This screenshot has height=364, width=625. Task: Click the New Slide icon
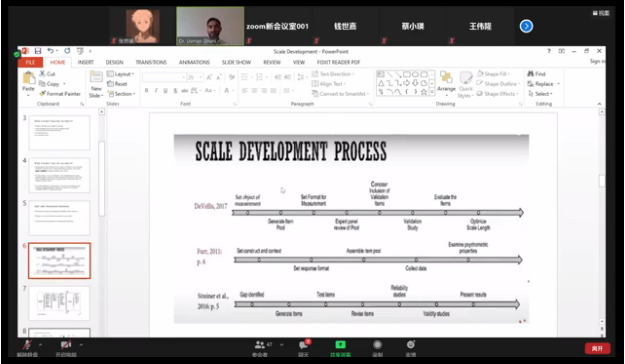coord(96,77)
